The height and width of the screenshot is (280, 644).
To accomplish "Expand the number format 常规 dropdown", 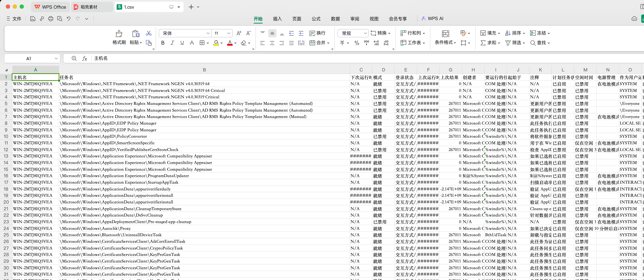I will click(x=365, y=33).
